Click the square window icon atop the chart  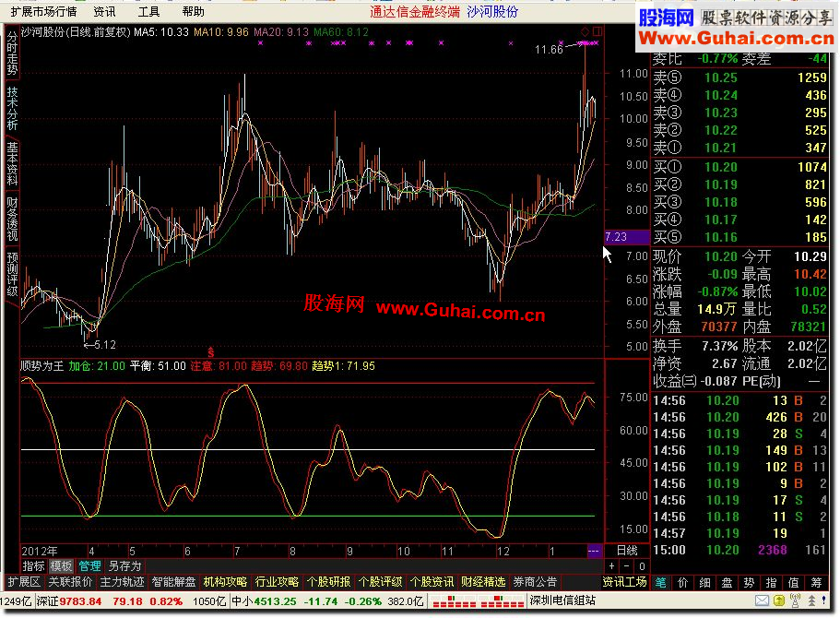coord(597,31)
